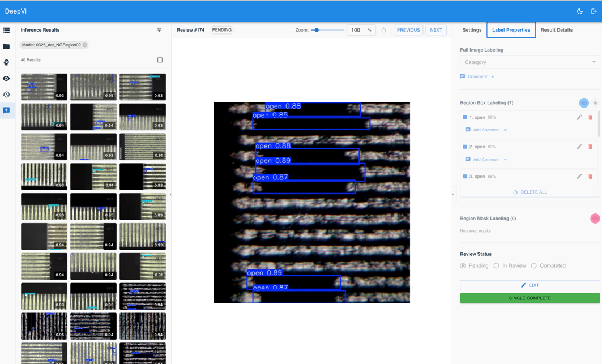The image size is (602, 364).
Task: Check the select-all checkbox next to 40 Results
Action: tap(160, 60)
